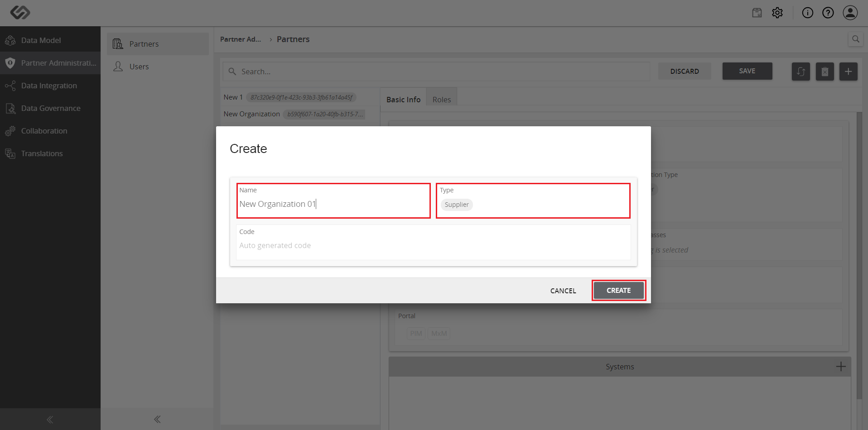Click the refresh icon button in toolbar
Screen dimensions: 868x430
801,72
